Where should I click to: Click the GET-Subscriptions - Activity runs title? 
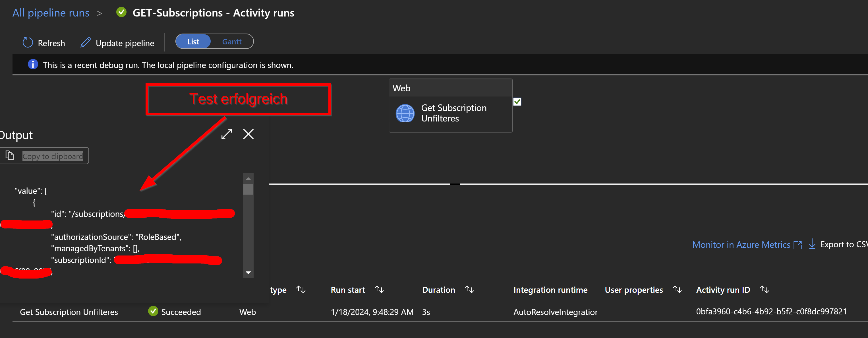(213, 13)
